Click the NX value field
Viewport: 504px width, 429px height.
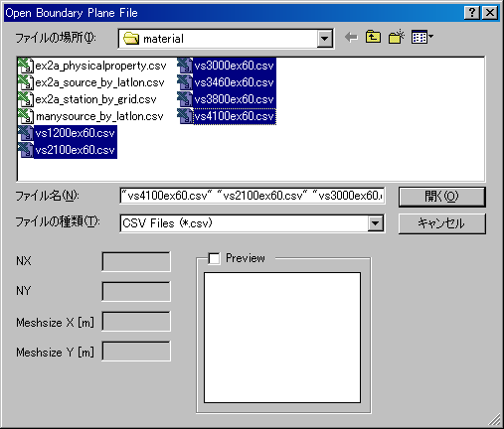[x=136, y=261]
